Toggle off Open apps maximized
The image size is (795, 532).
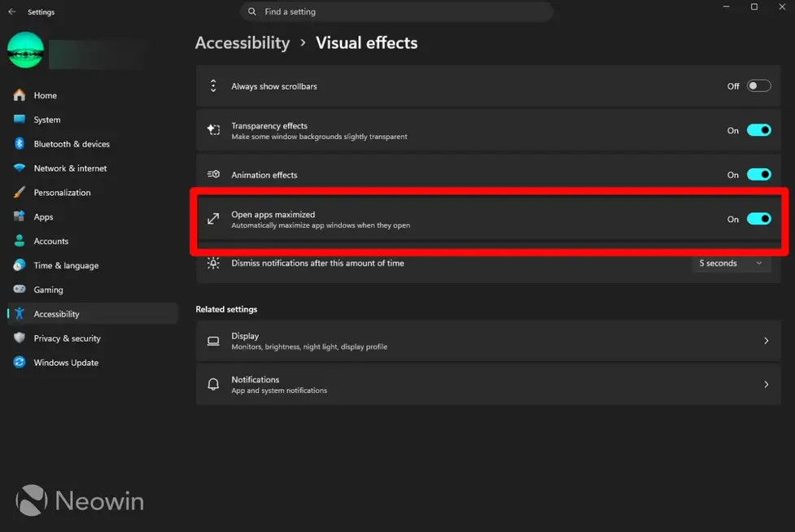click(x=759, y=219)
